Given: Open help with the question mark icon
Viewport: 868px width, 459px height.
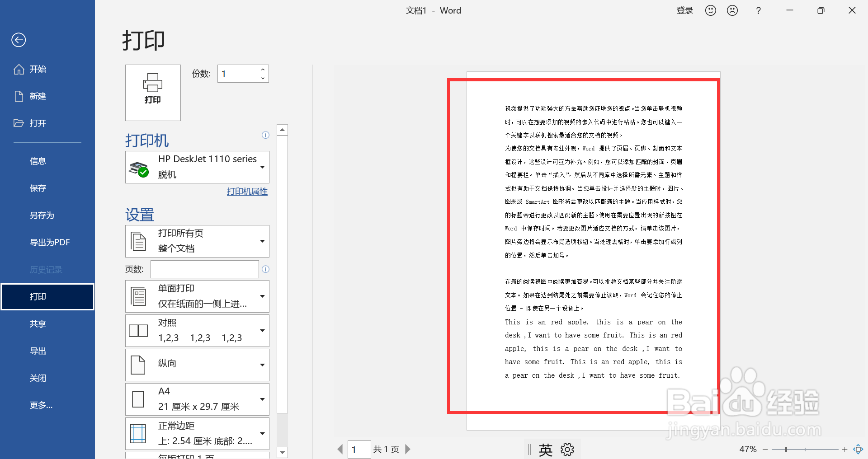Looking at the screenshot, I should coord(759,10).
